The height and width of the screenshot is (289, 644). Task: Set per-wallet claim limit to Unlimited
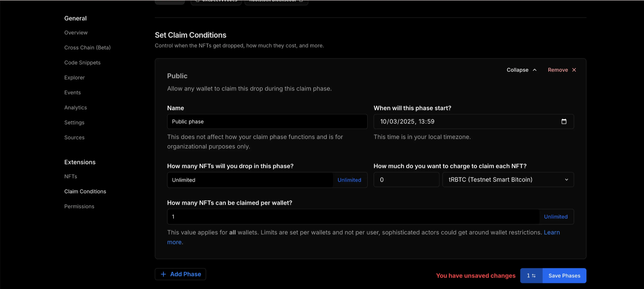[555, 217]
